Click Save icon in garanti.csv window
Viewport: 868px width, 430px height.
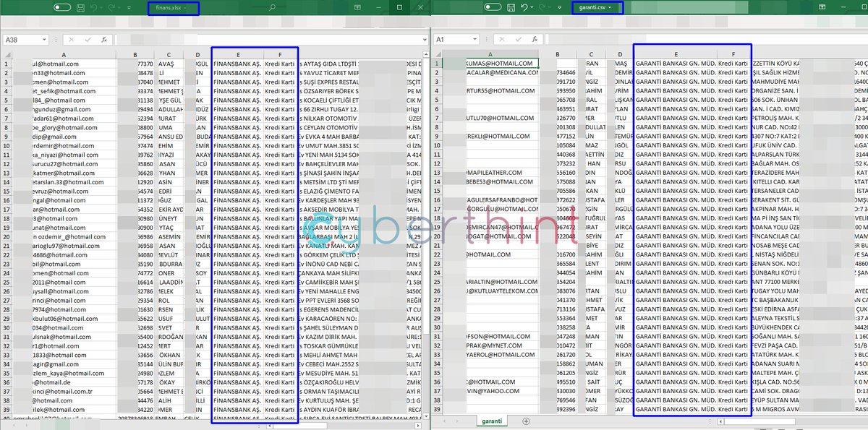click(x=512, y=7)
